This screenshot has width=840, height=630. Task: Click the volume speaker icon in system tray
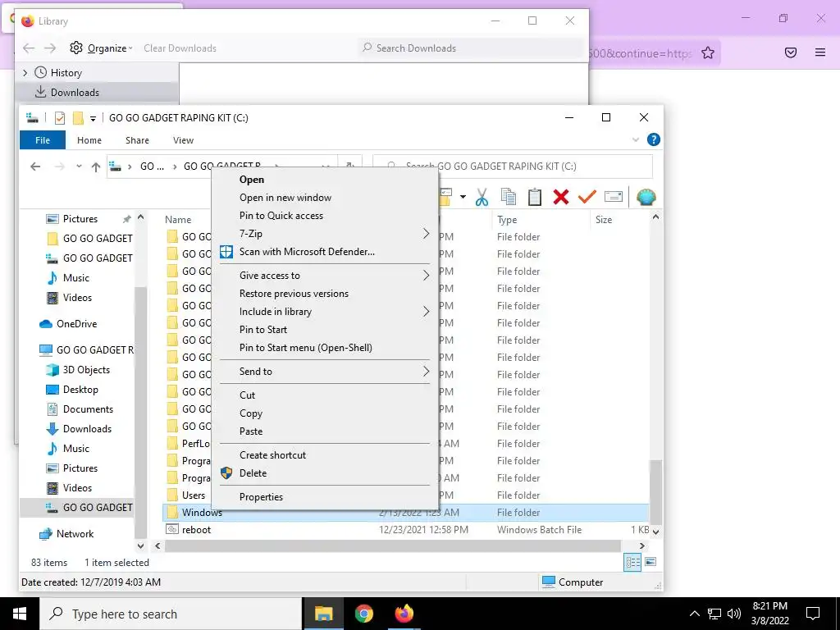(x=734, y=614)
